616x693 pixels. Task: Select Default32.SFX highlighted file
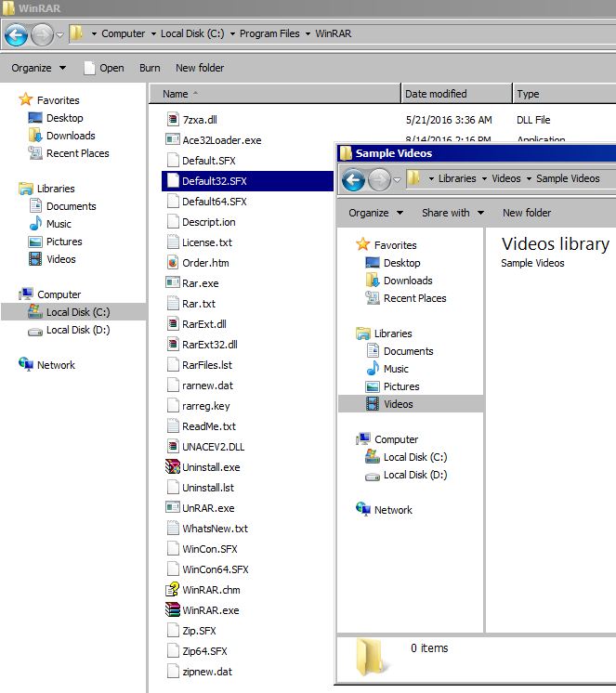pos(247,181)
